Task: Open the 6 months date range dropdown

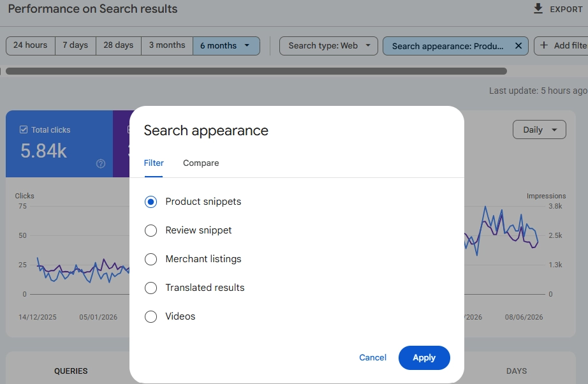Action: (x=226, y=46)
